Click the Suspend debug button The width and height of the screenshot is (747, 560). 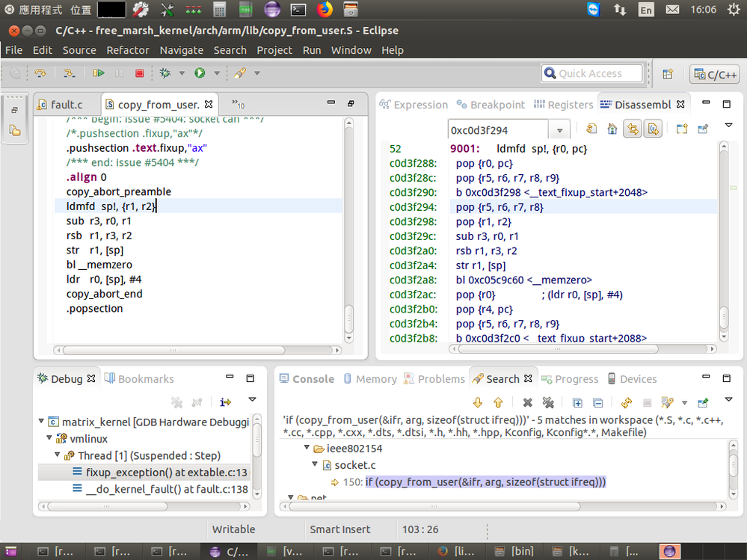[x=119, y=73]
